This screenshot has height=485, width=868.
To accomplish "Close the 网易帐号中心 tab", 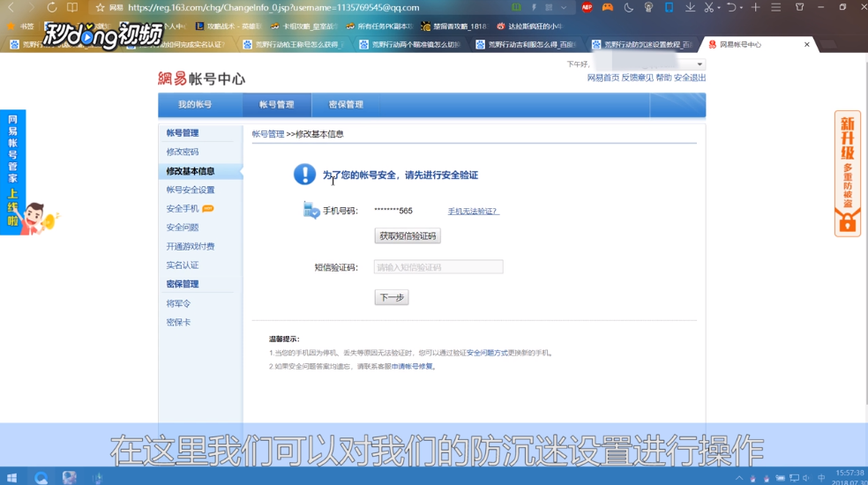I will 806,44.
